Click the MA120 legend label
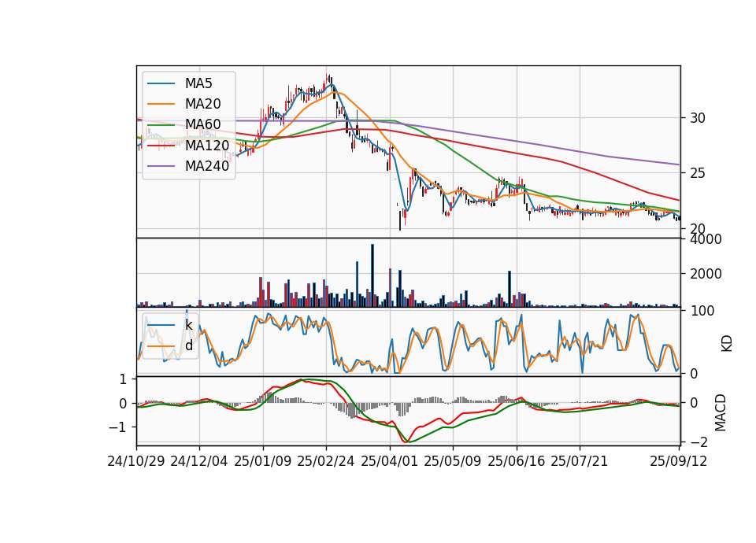756x543 pixels. tap(207, 146)
